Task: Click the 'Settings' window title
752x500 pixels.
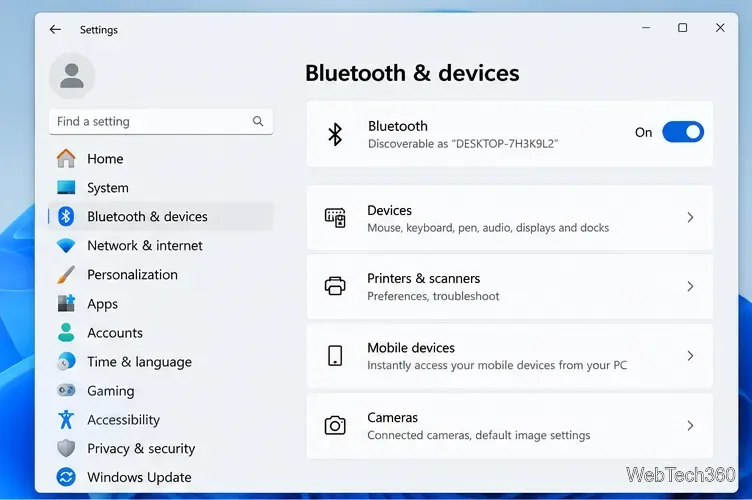Action: 99,30
